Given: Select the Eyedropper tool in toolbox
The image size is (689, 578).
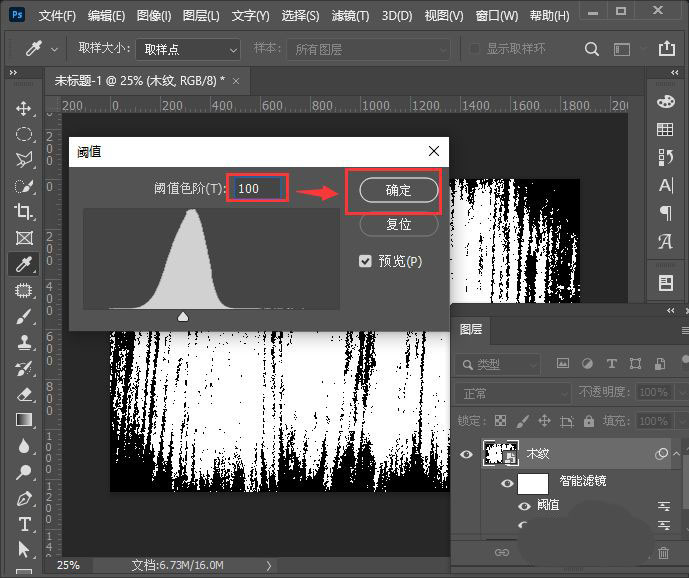Looking at the screenshot, I should click(23, 264).
